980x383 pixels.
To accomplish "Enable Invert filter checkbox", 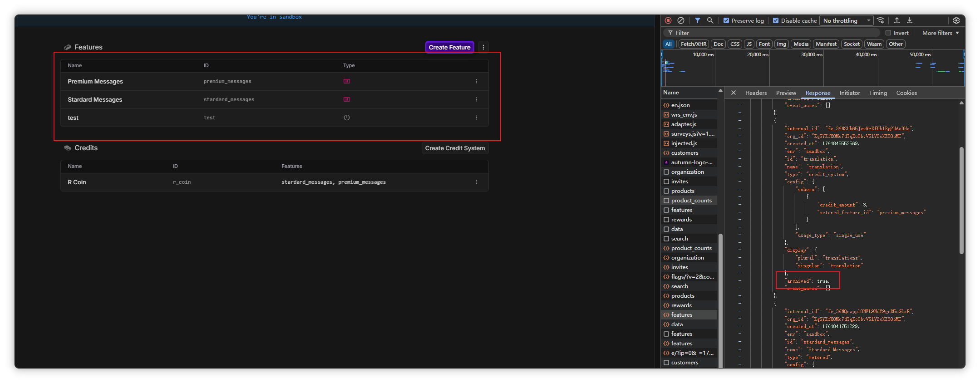I will click(888, 33).
